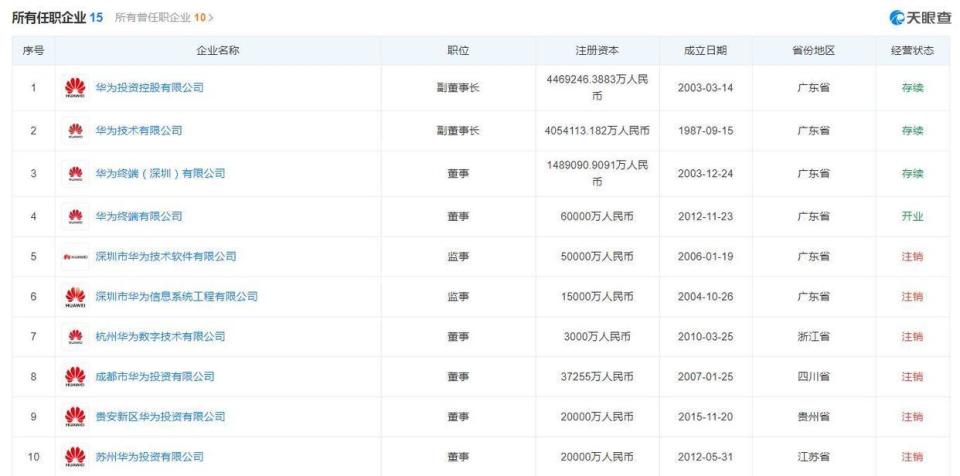Screen dimensions: 960x476
Task: Click 贵州省 province cell
Action: pos(814,417)
